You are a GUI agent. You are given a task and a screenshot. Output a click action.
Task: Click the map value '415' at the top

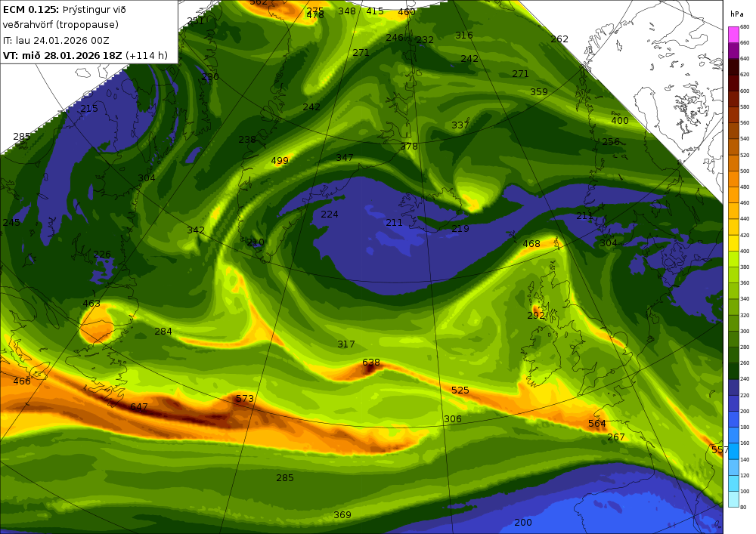click(x=375, y=11)
